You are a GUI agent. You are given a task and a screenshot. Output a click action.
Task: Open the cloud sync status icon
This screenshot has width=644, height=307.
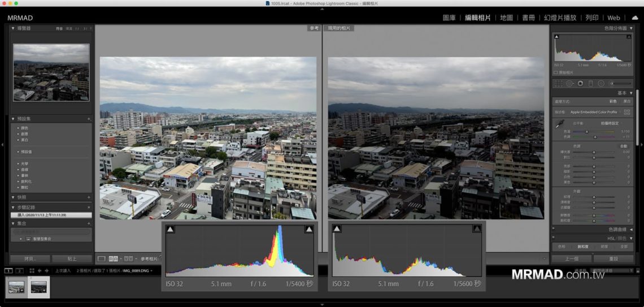point(634,18)
